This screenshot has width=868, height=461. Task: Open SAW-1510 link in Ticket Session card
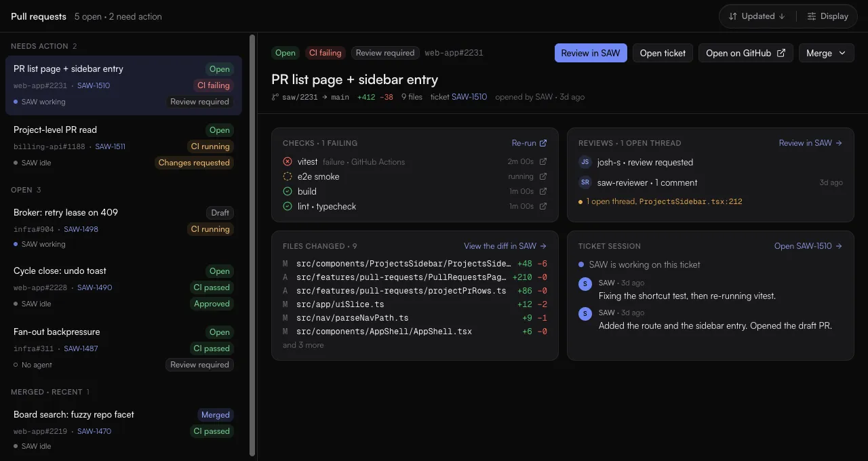[x=808, y=246]
